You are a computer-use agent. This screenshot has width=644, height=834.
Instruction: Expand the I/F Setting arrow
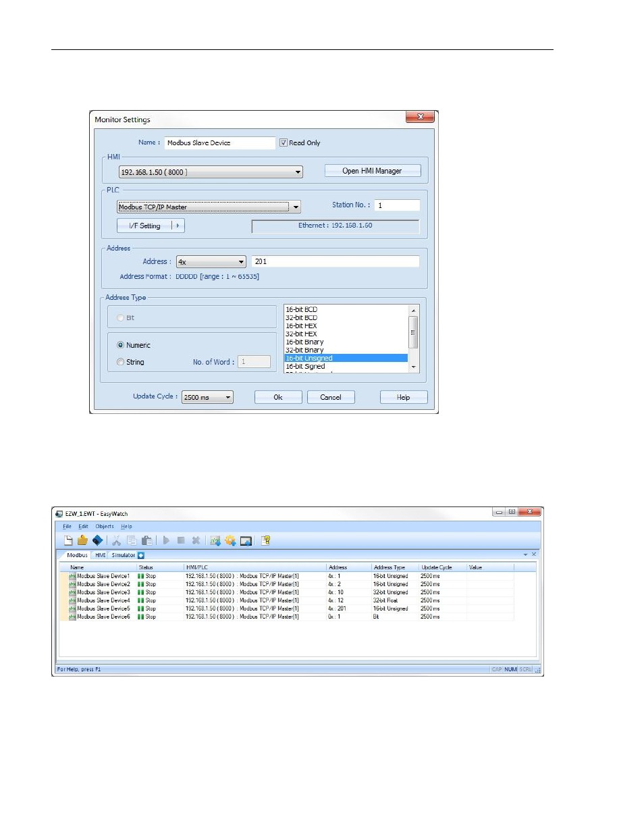178,226
